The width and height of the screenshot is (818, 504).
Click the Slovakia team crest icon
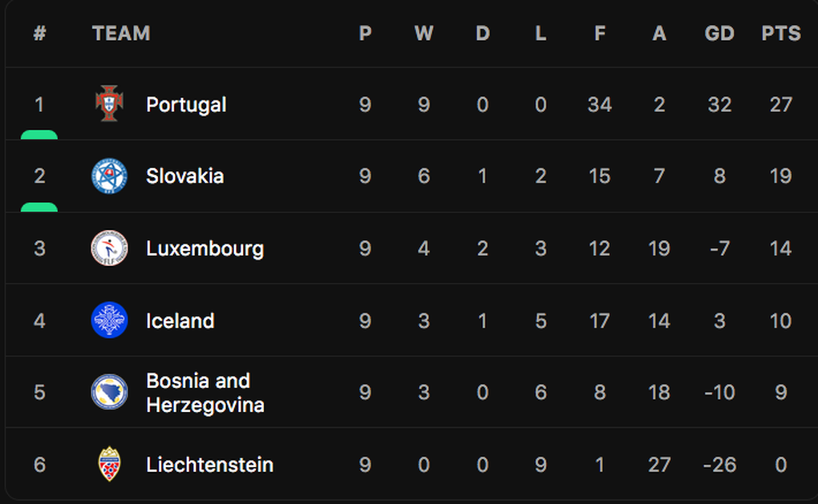[110, 176]
